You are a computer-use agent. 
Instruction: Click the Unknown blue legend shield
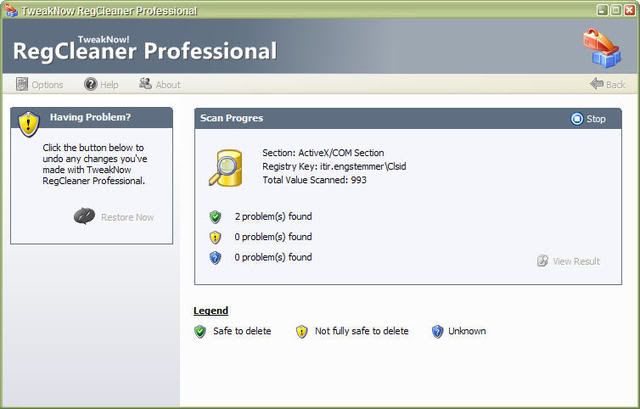[437, 331]
